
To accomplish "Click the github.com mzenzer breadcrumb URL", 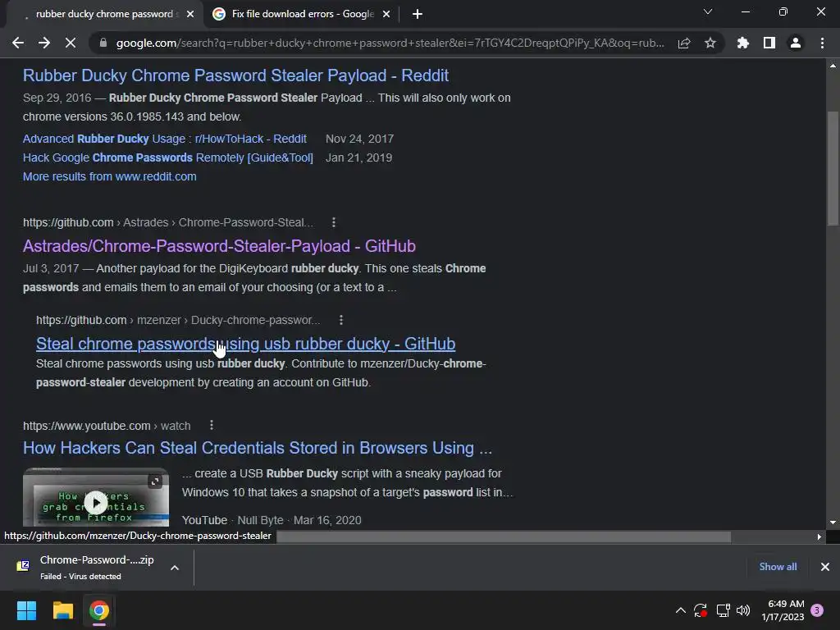I will point(178,320).
